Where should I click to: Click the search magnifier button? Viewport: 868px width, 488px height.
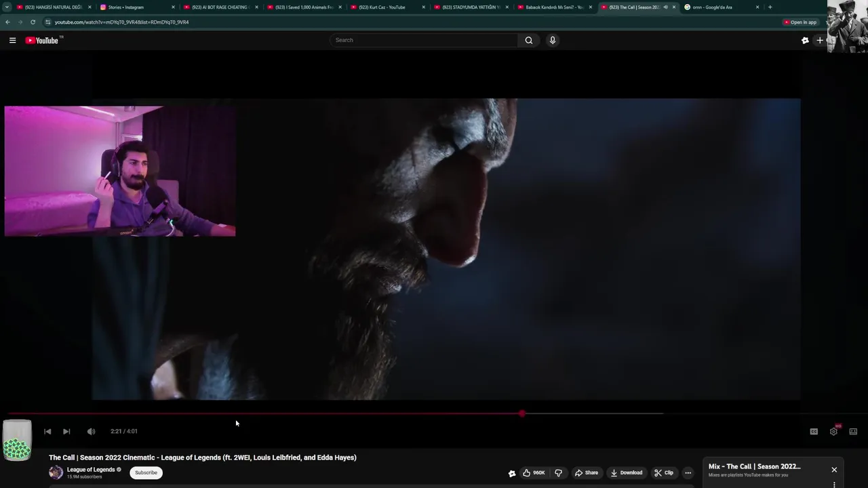pos(529,40)
